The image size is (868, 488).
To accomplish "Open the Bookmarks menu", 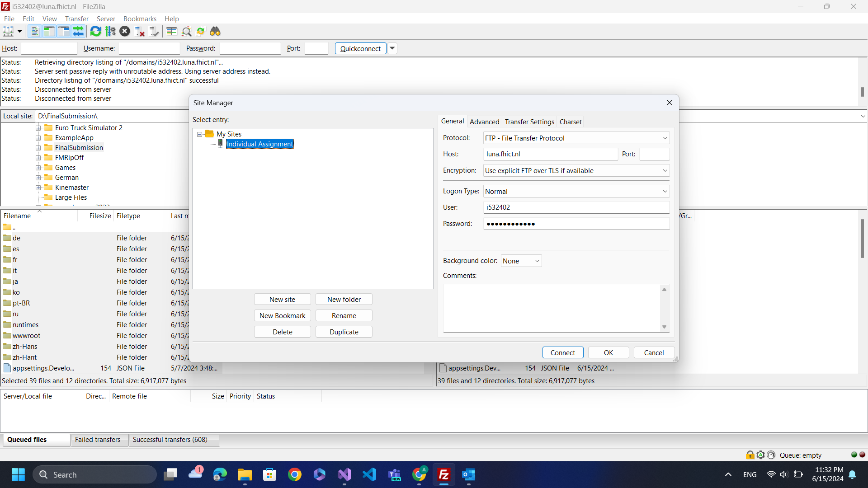I will pos(140,19).
